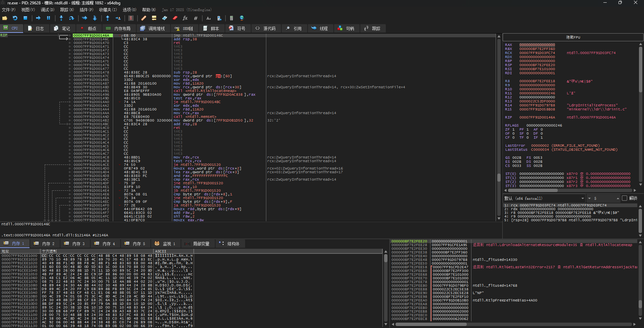
Task: Open comments with the yellow note icon
Action: coord(154,18)
